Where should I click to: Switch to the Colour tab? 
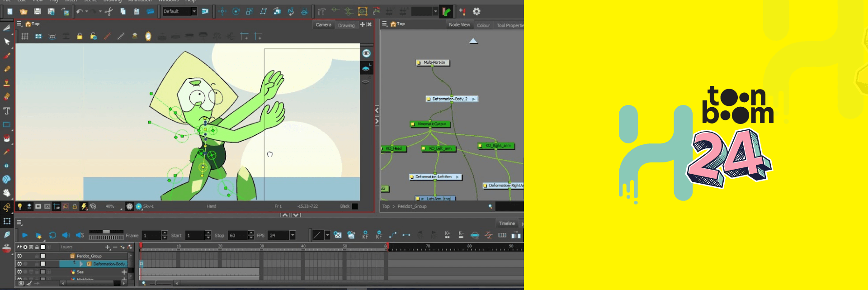coord(483,25)
